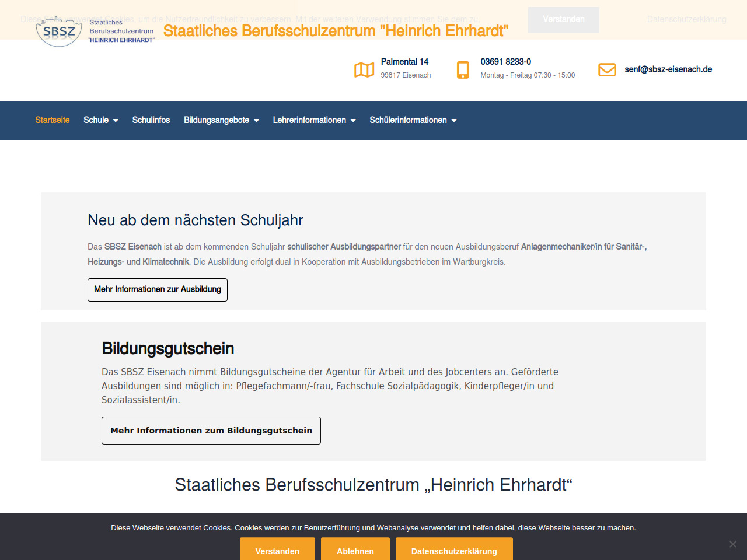
Task: Close cookie notice with the X icon
Action: (733, 544)
